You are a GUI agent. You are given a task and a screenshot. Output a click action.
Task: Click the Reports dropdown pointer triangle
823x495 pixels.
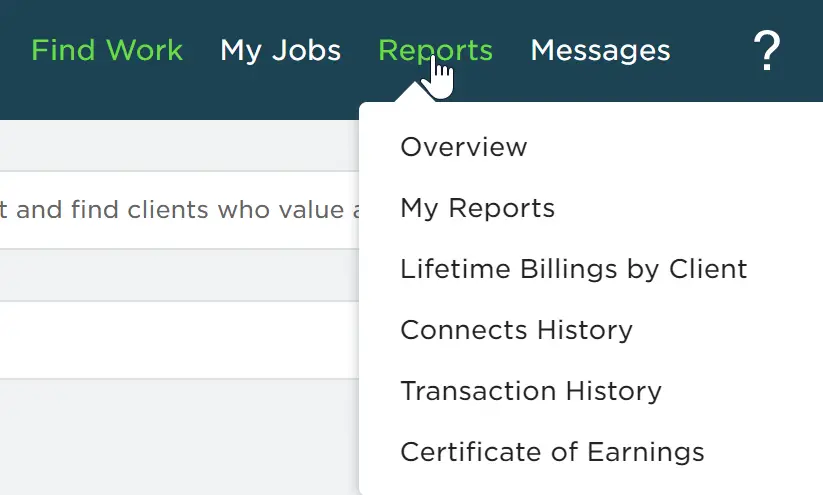click(x=415, y=92)
